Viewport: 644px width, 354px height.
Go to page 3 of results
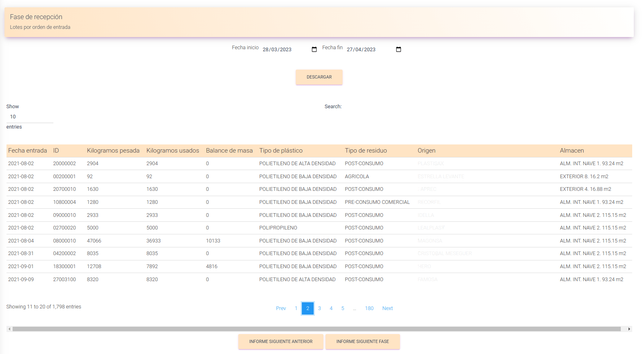(319, 308)
